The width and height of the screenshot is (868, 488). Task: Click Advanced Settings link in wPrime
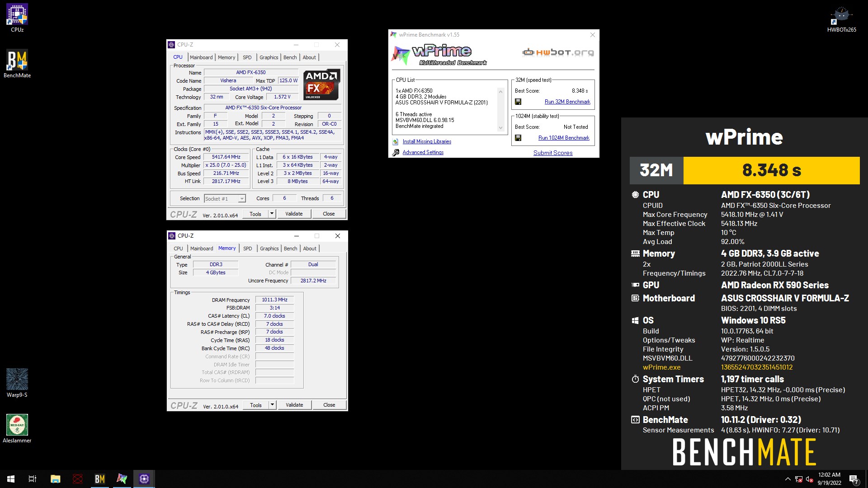click(423, 152)
